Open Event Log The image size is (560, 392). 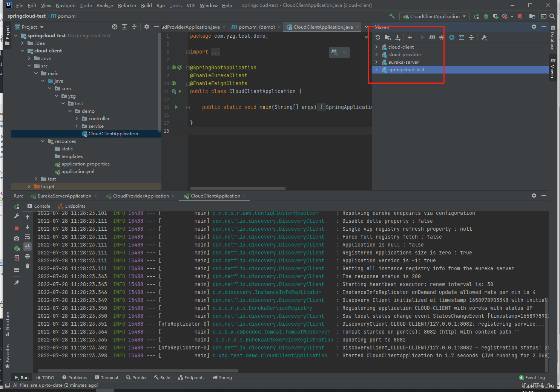pyautogui.click(x=532, y=377)
